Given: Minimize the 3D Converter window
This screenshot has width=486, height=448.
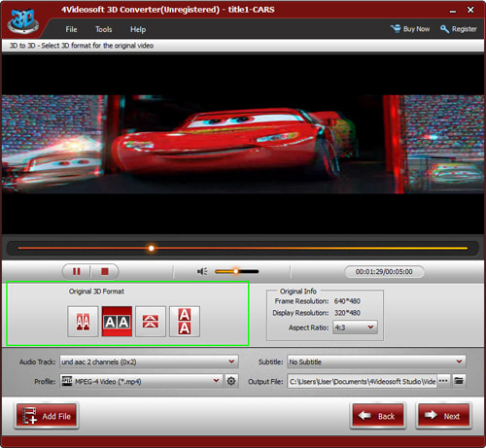Looking at the screenshot, I should [x=453, y=11].
